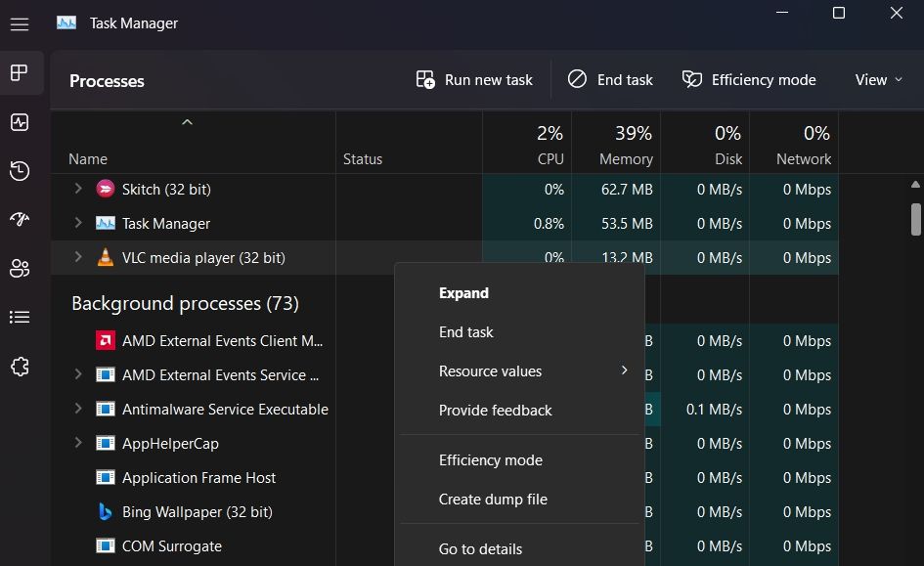Screen dimensions: 924x566
Task: Choose Go to details from context menu
Action: click(520, 549)
